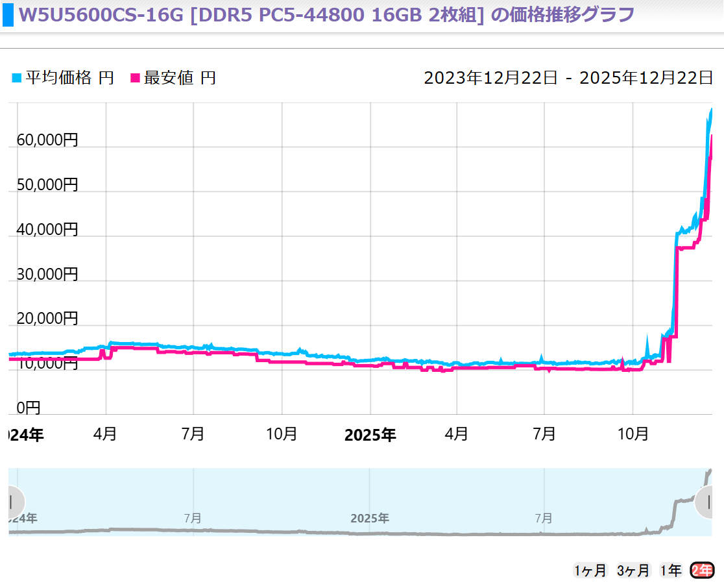Choose the 1年 time range
The width and height of the screenshot is (724, 588).
[671, 570]
